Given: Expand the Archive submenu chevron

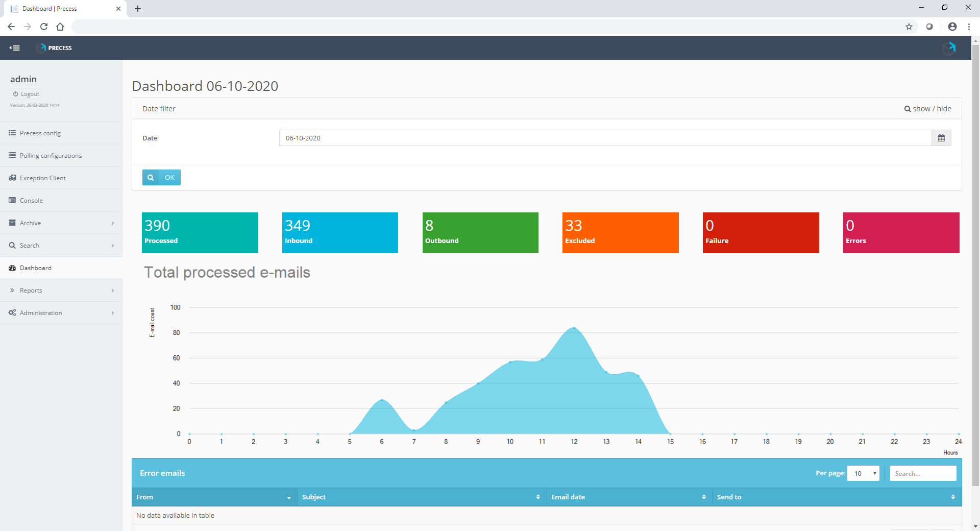Looking at the screenshot, I should (x=113, y=223).
